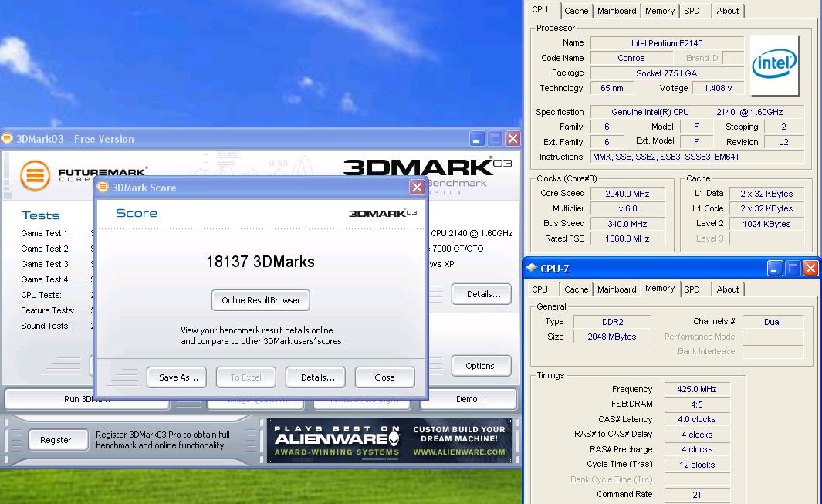Close the 3DMark03 main window

point(512,138)
